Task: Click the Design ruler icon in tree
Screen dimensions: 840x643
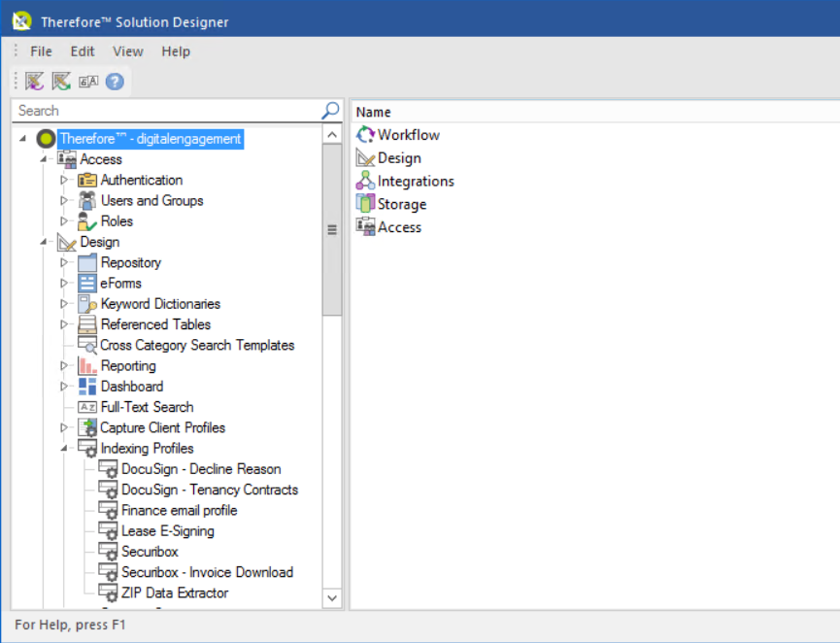Action: 67,242
